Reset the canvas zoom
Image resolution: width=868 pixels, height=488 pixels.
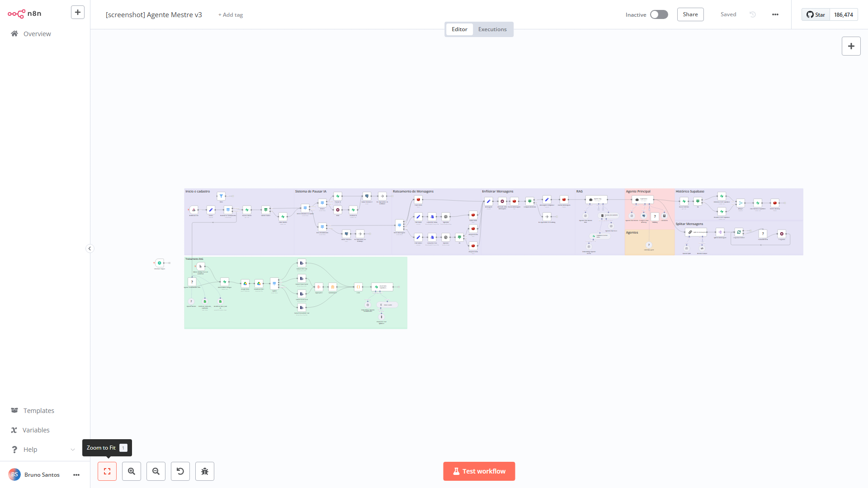[x=180, y=471]
